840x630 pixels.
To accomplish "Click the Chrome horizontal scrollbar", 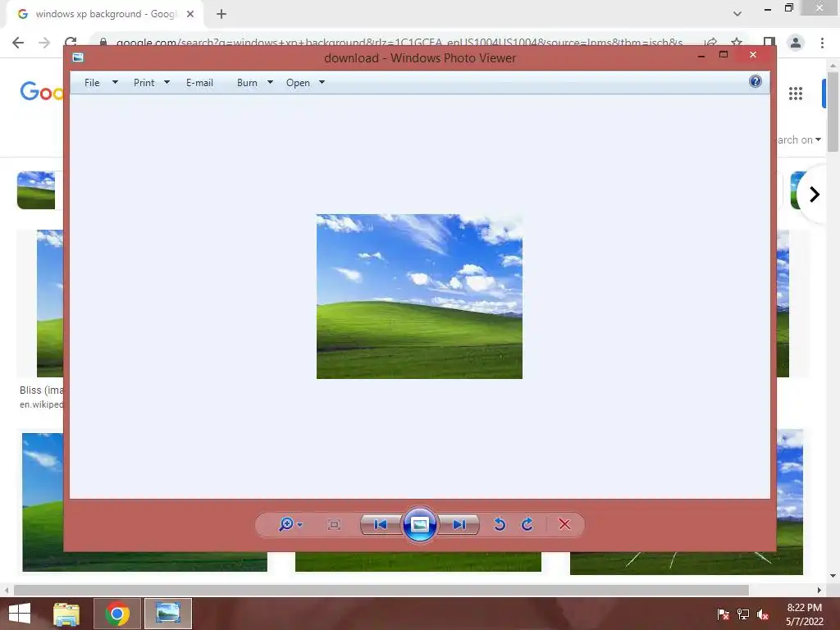I will pos(381,590).
